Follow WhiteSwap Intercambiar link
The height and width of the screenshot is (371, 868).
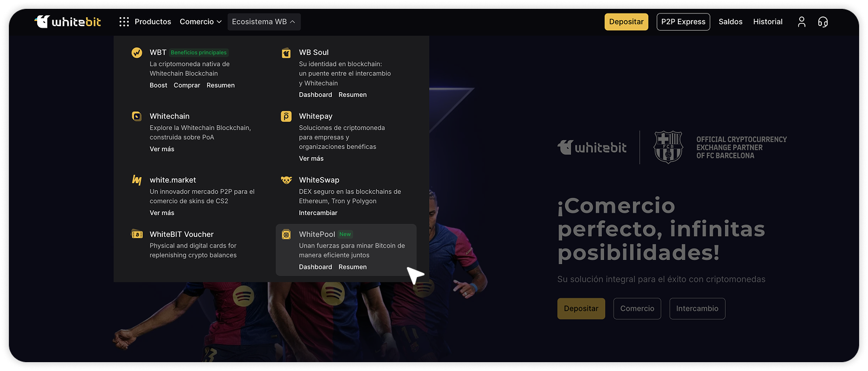[x=318, y=213]
